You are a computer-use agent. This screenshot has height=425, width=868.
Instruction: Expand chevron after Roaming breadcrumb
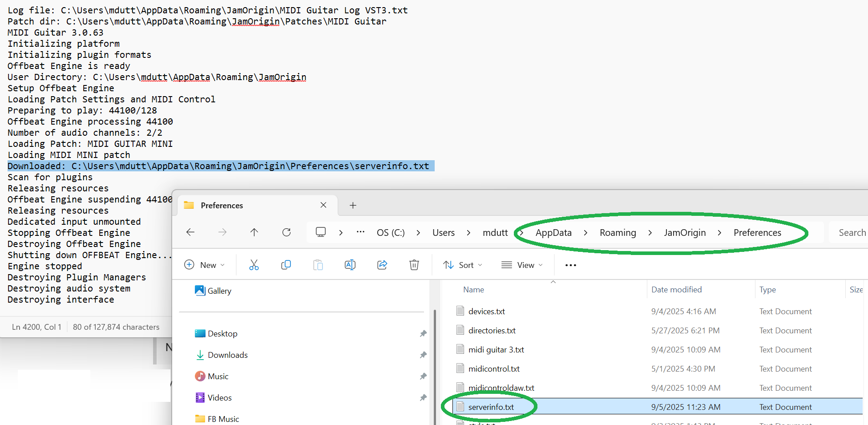click(650, 233)
